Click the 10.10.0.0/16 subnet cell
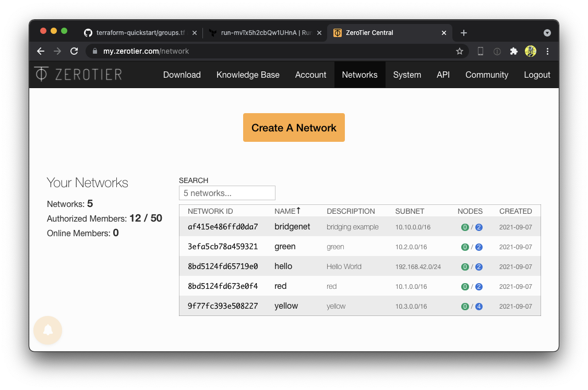This screenshot has height=390, width=588. (413, 227)
